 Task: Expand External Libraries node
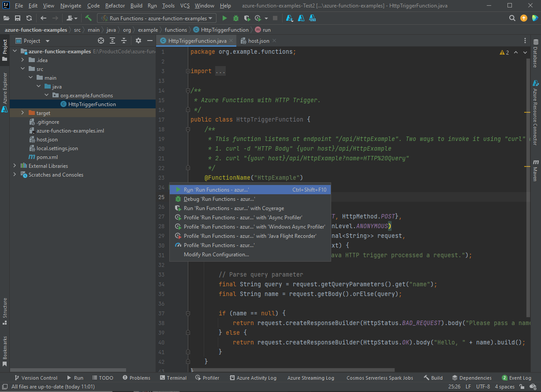coord(15,166)
